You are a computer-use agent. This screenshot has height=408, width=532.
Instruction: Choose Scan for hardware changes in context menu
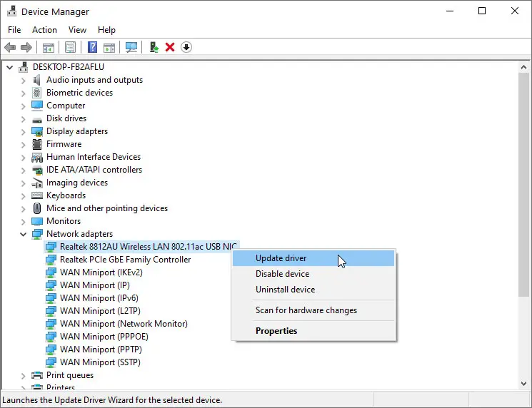[x=313, y=310]
